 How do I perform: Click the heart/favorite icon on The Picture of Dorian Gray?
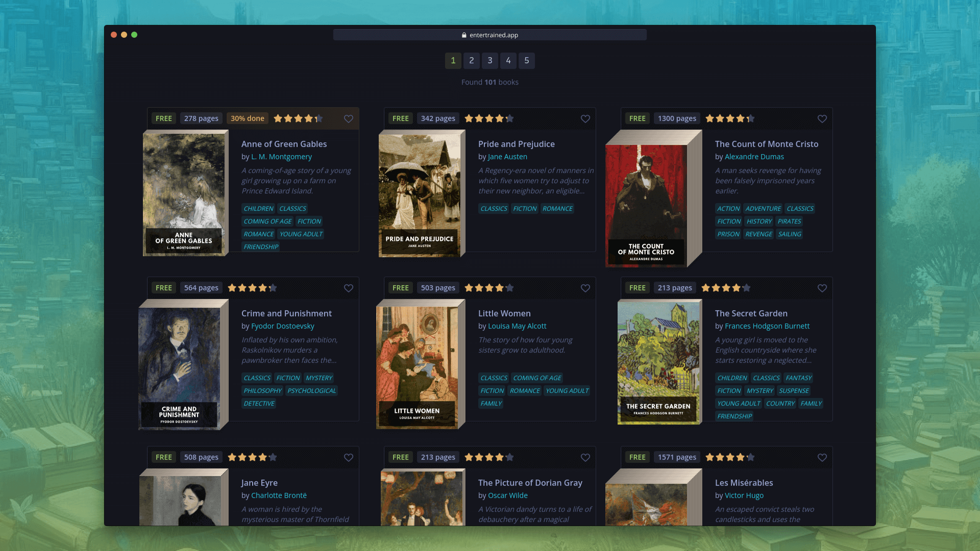(x=585, y=458)
